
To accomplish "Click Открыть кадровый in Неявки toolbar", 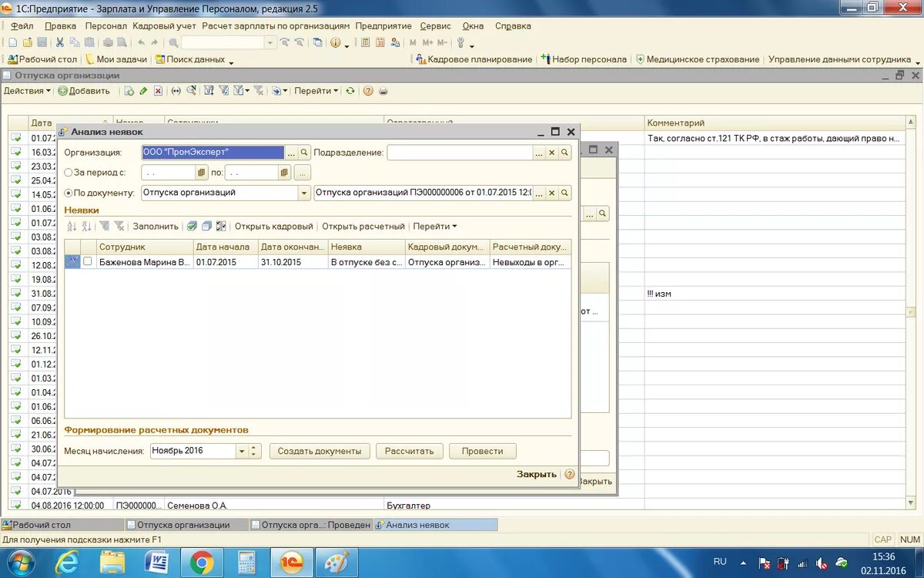I will (274, 227).
